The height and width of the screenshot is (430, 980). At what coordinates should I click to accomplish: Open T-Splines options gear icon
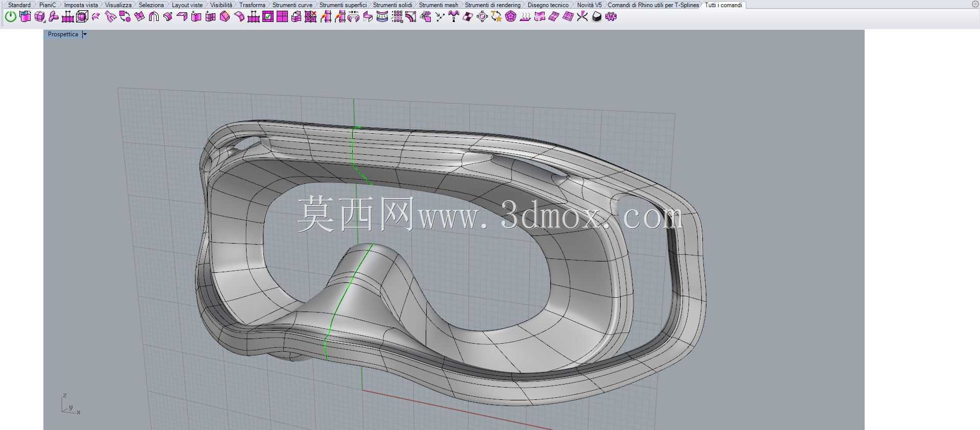pos(611,17)
